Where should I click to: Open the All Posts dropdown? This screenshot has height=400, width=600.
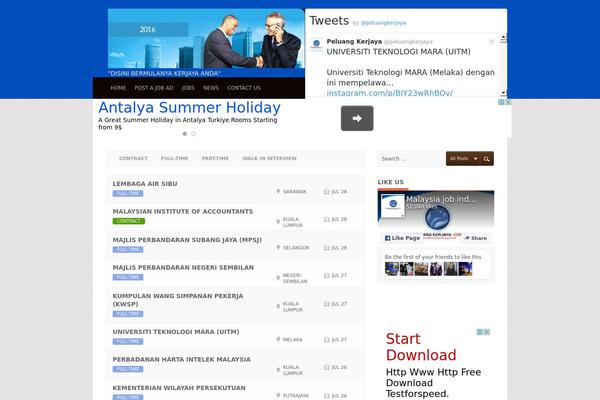[x=463, y=158]
